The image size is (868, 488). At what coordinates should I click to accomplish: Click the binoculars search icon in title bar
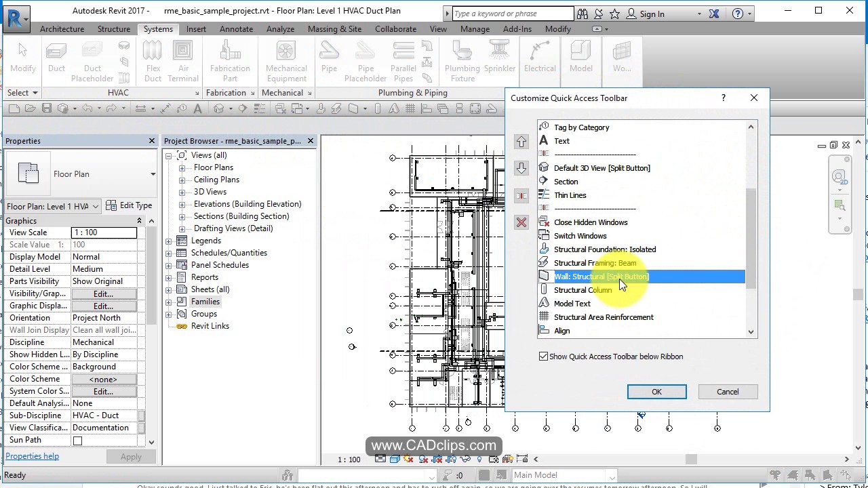[583, 14]
